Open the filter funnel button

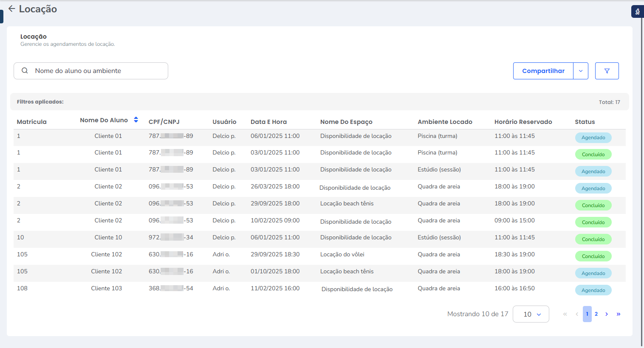607,71
